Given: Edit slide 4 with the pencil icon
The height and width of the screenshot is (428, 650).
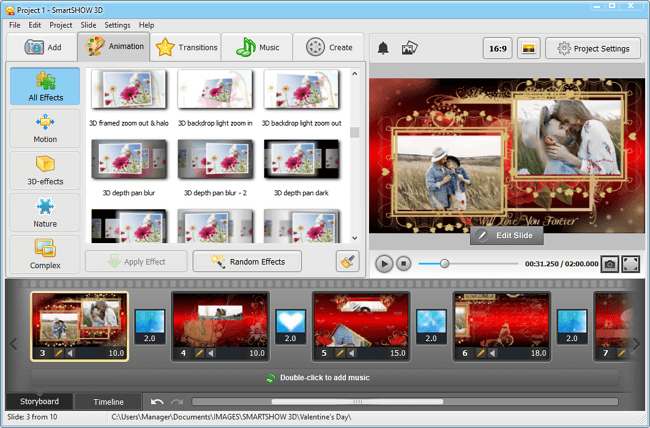Looking at the screenshot, I should click(x=199, y=353).
